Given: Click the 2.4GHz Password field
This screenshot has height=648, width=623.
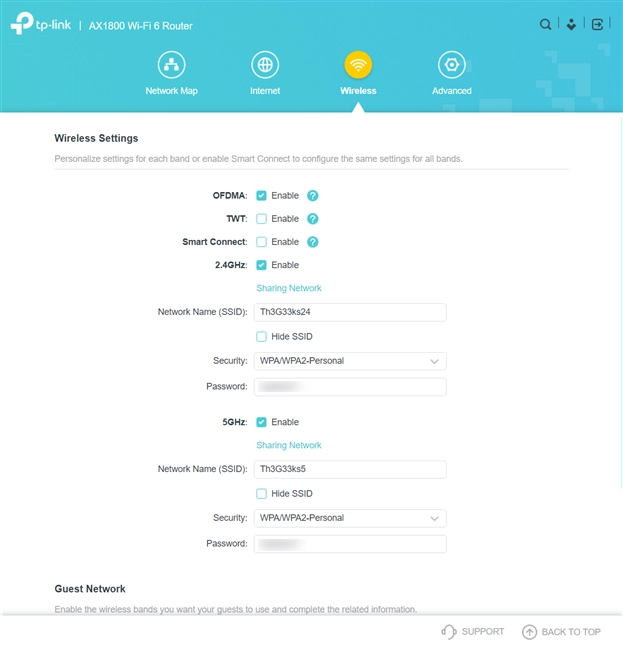Looking at the screenshot, I should [x=350, y=387].
